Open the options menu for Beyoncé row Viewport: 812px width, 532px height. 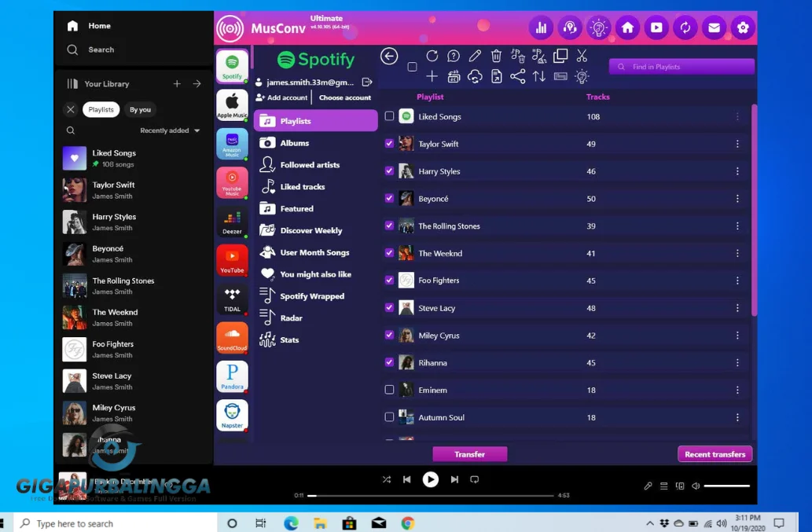pyautogui.click(x=737, y=199)
